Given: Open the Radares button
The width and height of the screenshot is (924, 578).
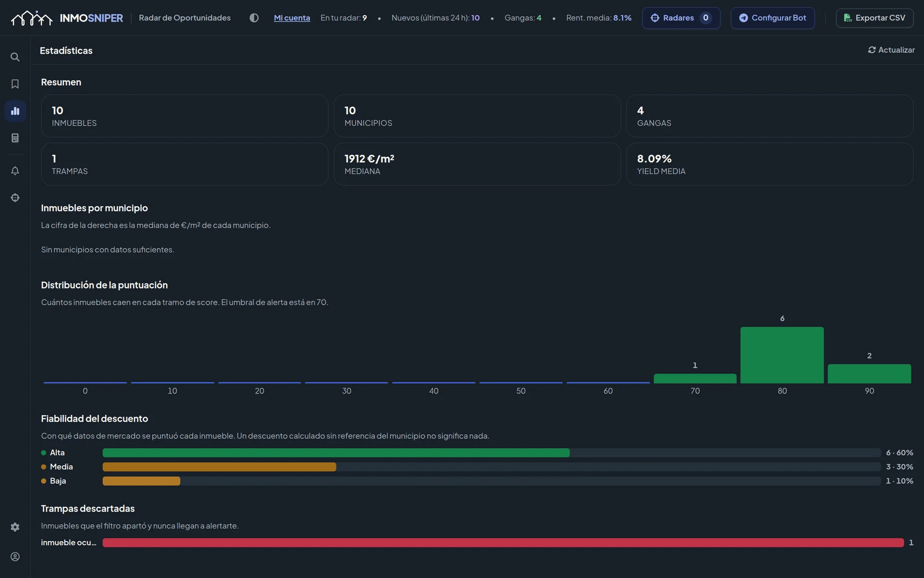Looking at the screenshot, I should [681, 18].
